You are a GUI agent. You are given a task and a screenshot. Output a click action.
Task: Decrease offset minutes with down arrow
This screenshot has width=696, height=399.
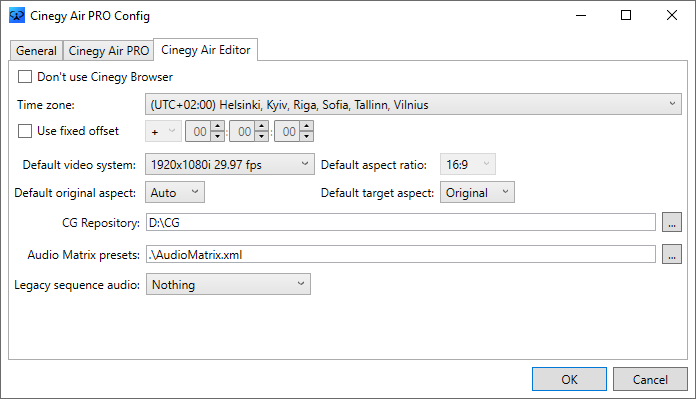pos(262,136)
